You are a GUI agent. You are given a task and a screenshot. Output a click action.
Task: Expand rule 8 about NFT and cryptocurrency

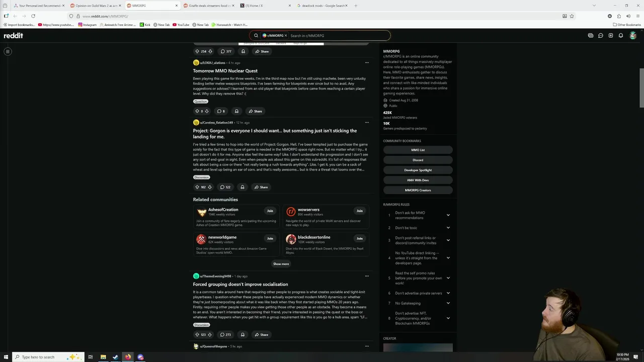click(x=448, y=318)
